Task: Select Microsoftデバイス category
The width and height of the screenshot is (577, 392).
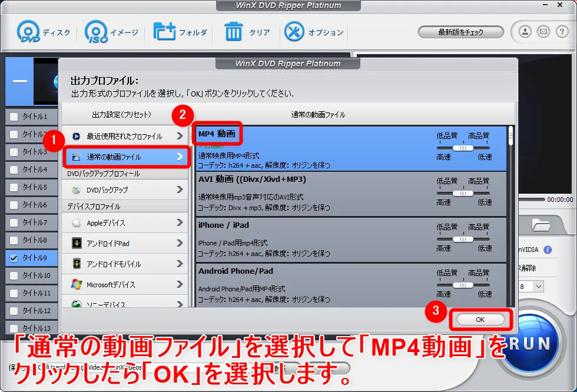Action: click(x=125, y=285)
